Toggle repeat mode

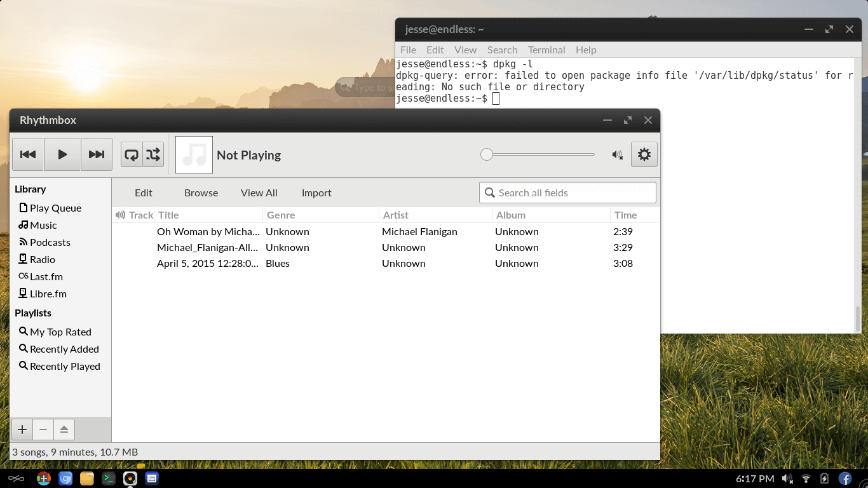(x=132, y=154)
